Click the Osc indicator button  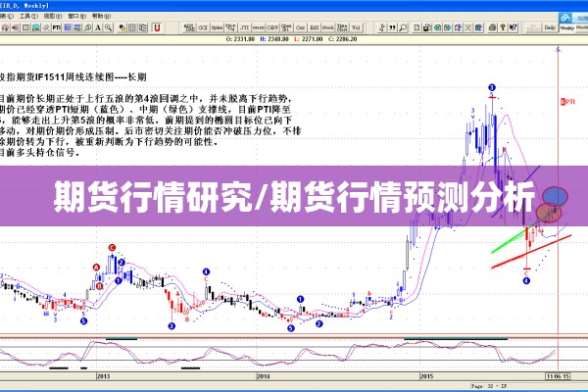pos(301,27)
